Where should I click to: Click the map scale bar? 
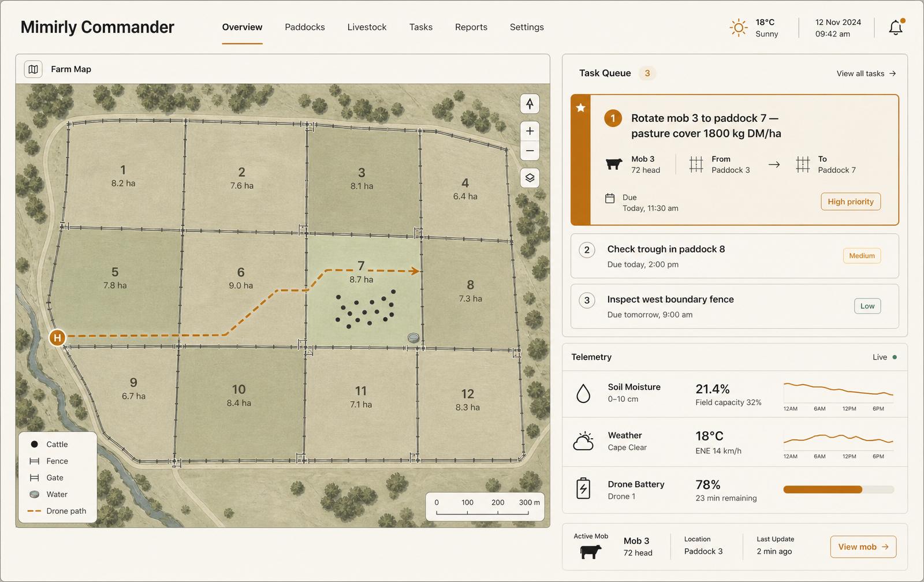tap(485, 506)
